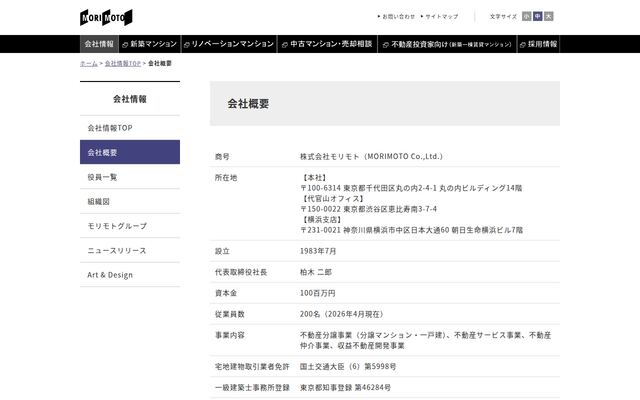
Task: Open モリモトグループ in sidebar
Action: point(130,226)
